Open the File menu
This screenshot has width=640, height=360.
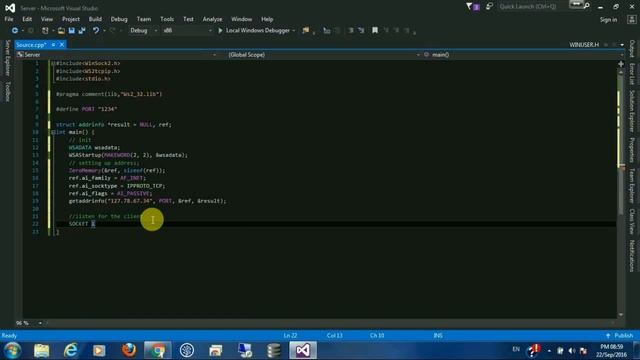point(9,19)
